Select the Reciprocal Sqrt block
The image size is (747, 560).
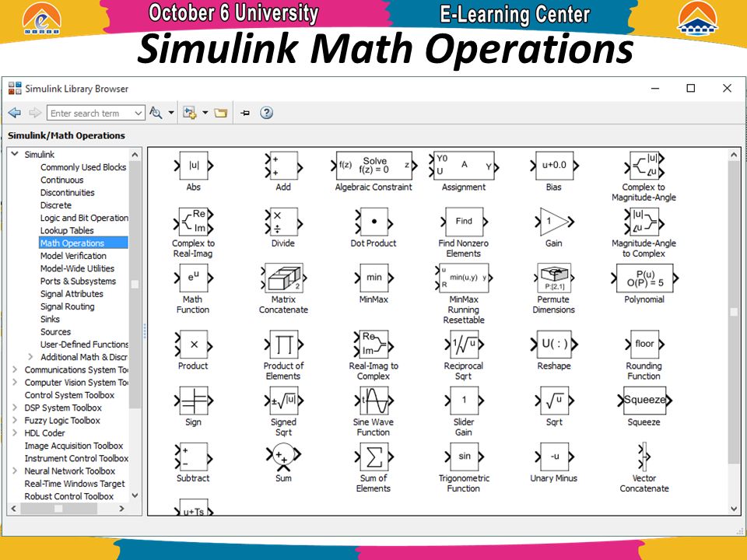click(464, 345)
